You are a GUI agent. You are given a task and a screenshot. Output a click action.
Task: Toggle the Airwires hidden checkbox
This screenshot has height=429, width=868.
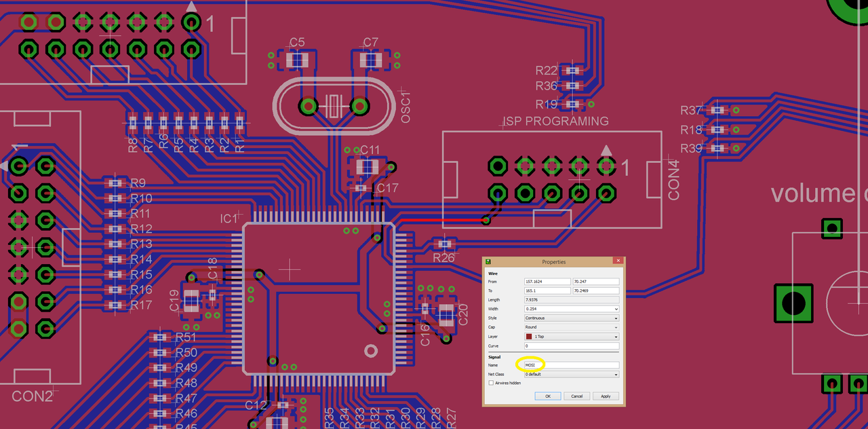click(491, 383)
